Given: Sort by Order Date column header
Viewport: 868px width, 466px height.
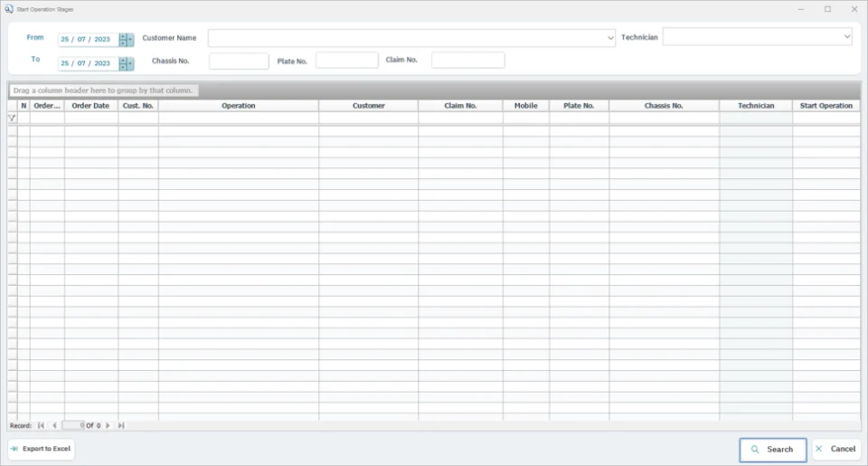Looking at the screenshot, I should tap(90, 105).
